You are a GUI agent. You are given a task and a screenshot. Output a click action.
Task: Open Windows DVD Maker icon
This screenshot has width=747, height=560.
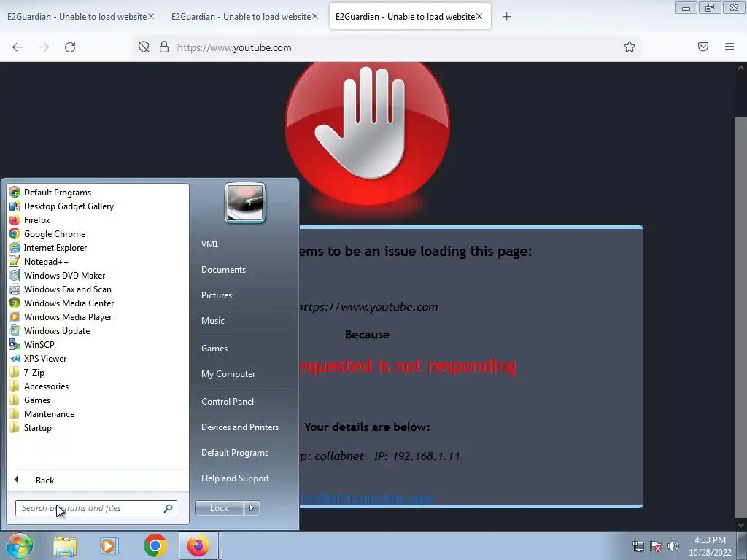15,275
